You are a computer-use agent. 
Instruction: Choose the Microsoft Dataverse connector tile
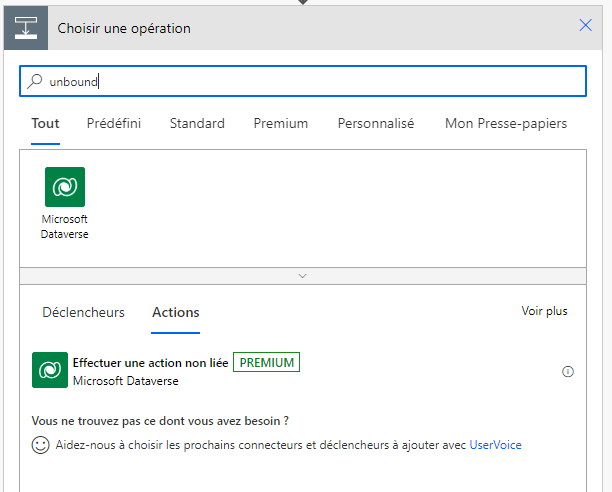(65, 203)
